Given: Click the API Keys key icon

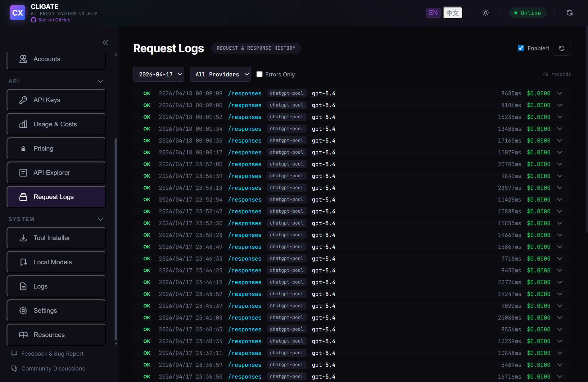Looking at the screenshot, I should pos(23,100).
